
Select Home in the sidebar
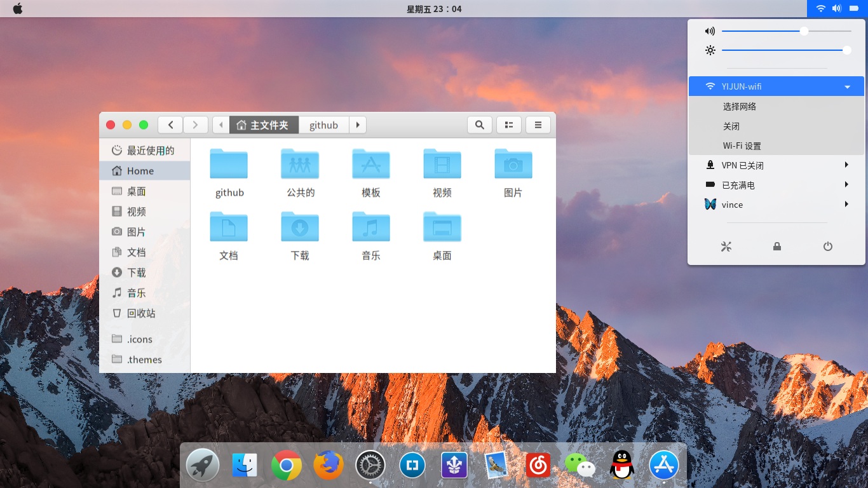click(x=145, y=171)
